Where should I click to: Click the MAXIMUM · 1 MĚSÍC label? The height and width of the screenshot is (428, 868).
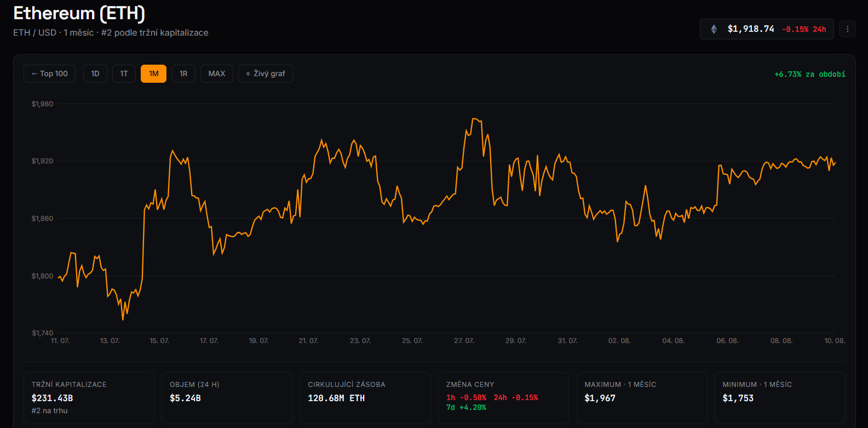[620, 385]
